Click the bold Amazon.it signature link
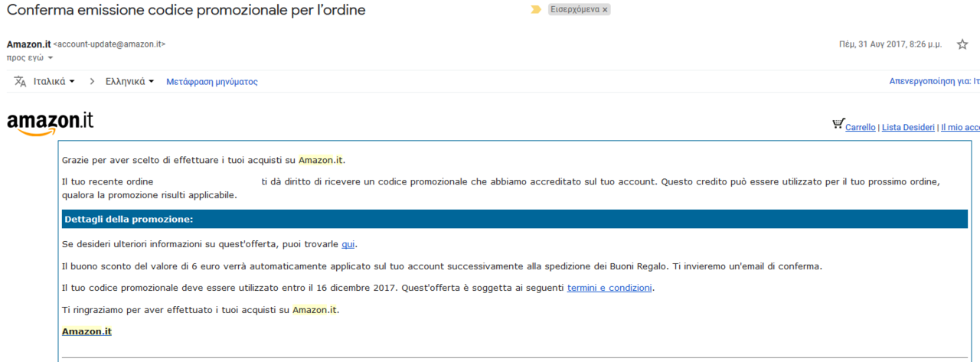The height and width of the screenshot is (362, 980). pyautogui.click(x=87, y=331)
